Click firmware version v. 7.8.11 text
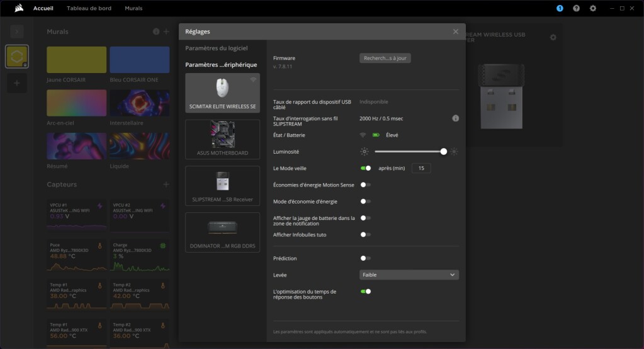Screen dimensions: 644x349 pos(283,67)
